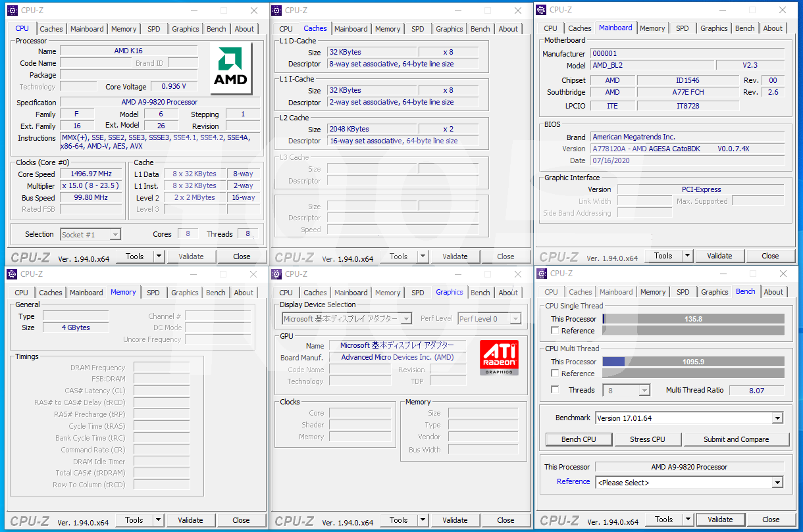This screenshot has height=532, width=803.
Task: Toggle the Threads checkbox in Bench window
Action: pos(555,390)
